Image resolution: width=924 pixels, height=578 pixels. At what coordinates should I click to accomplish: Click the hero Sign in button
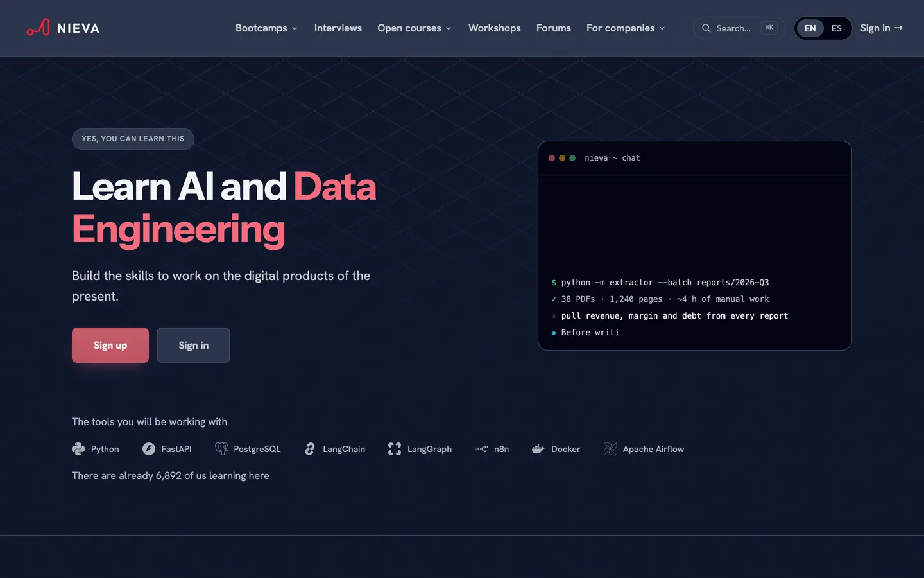click(193, 346)
